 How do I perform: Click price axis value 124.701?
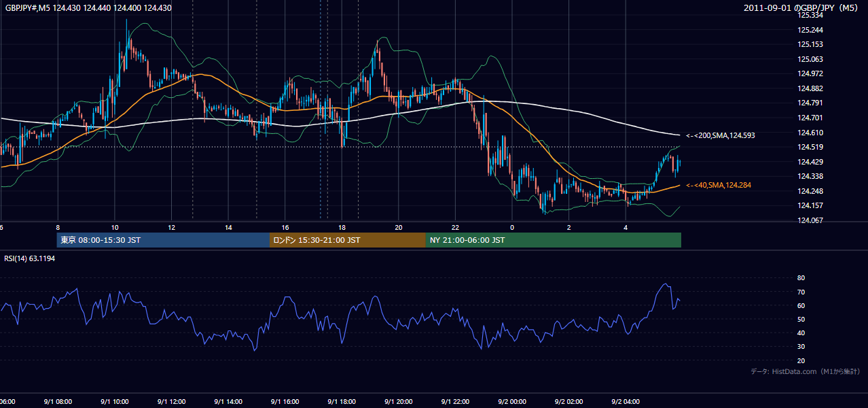810,118
